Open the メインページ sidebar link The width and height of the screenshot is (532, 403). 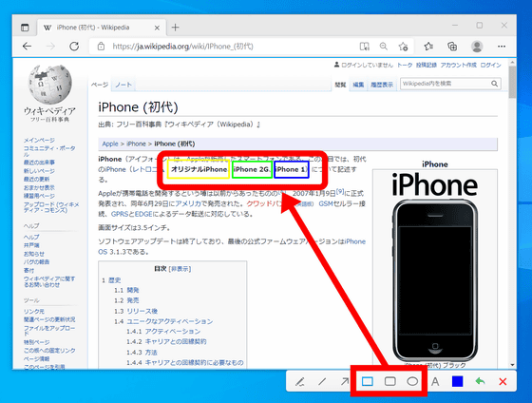(39, 141)
